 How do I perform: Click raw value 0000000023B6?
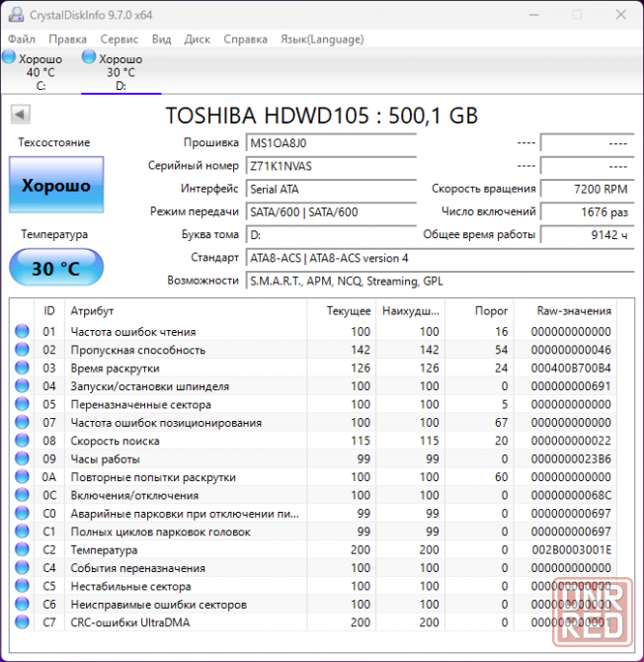571,458
